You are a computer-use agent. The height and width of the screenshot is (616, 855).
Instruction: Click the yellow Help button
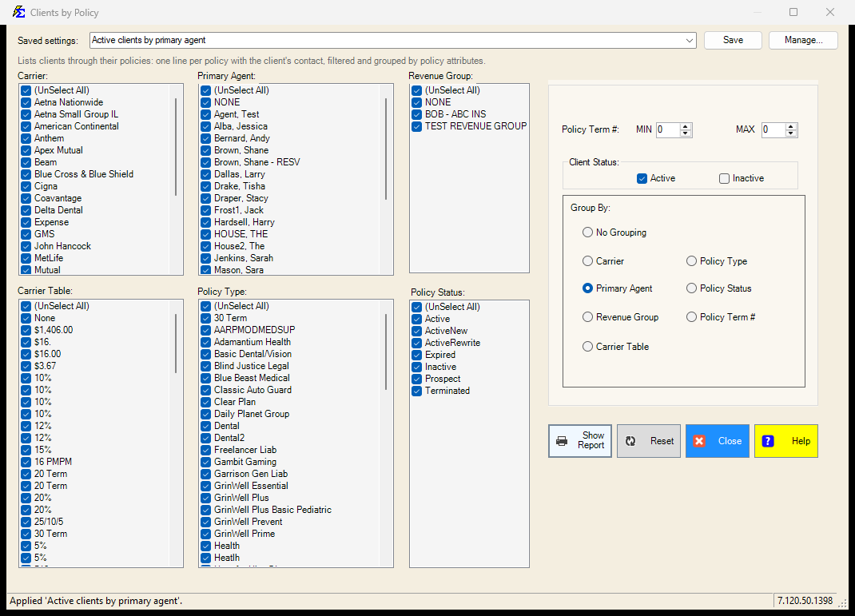[x=785, y=441]
